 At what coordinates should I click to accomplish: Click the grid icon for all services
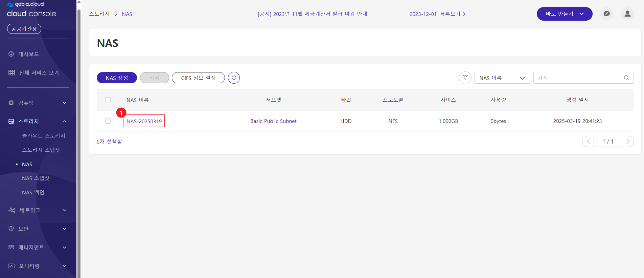(x=11, y=72)
